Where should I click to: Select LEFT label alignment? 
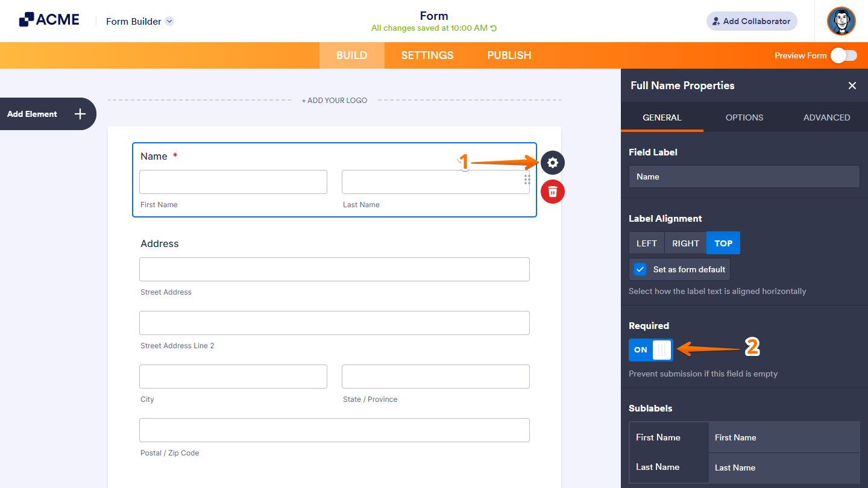(646, 243)
